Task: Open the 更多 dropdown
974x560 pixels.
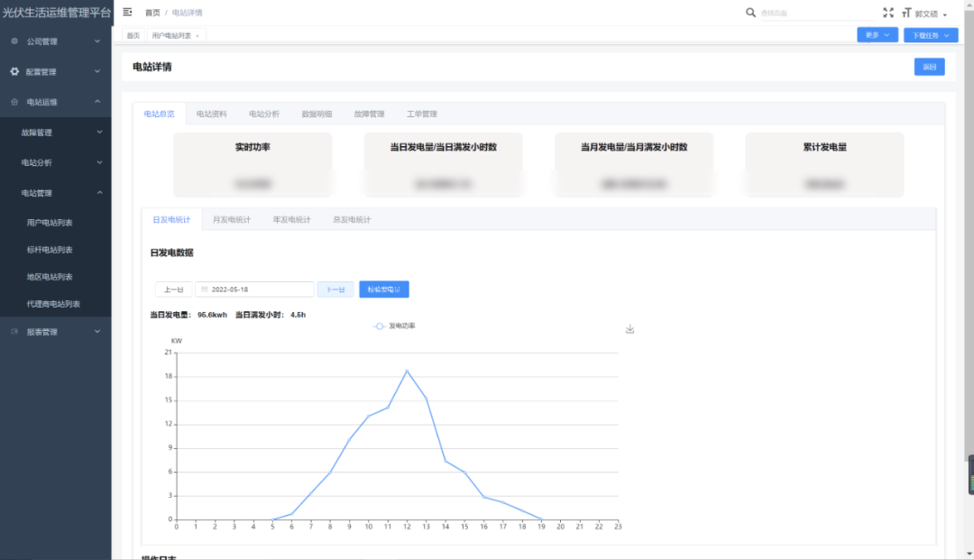Action: (x=878, y=35)
